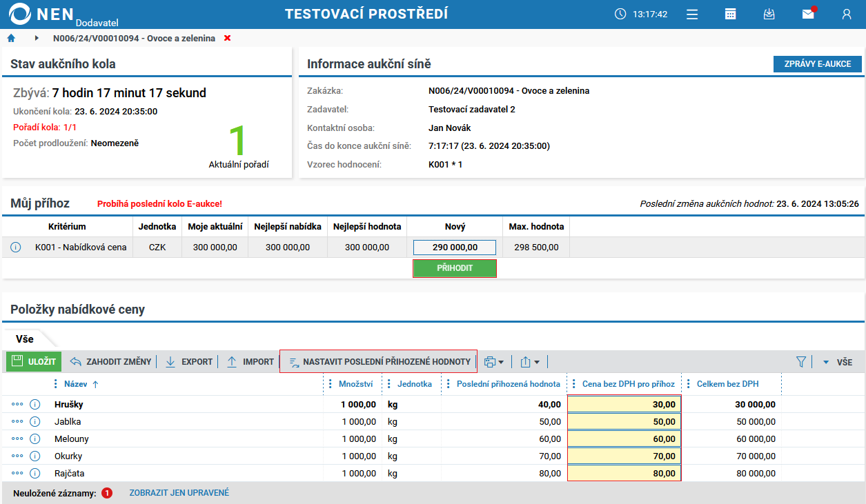Viewport: 866px width, 504px height.
Task: Click info icon in Melouny row
Action: (x=35, y=439)
